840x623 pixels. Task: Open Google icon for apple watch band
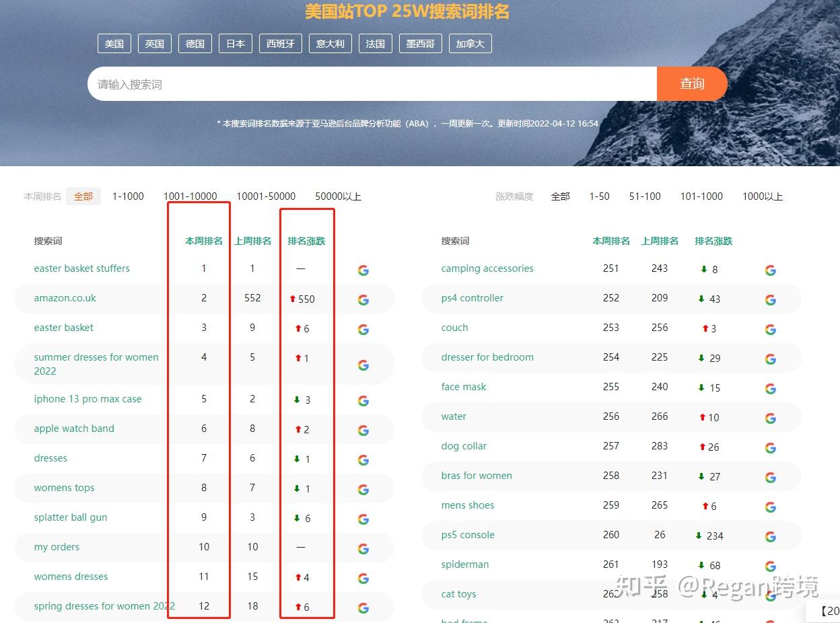click(363, 431)
